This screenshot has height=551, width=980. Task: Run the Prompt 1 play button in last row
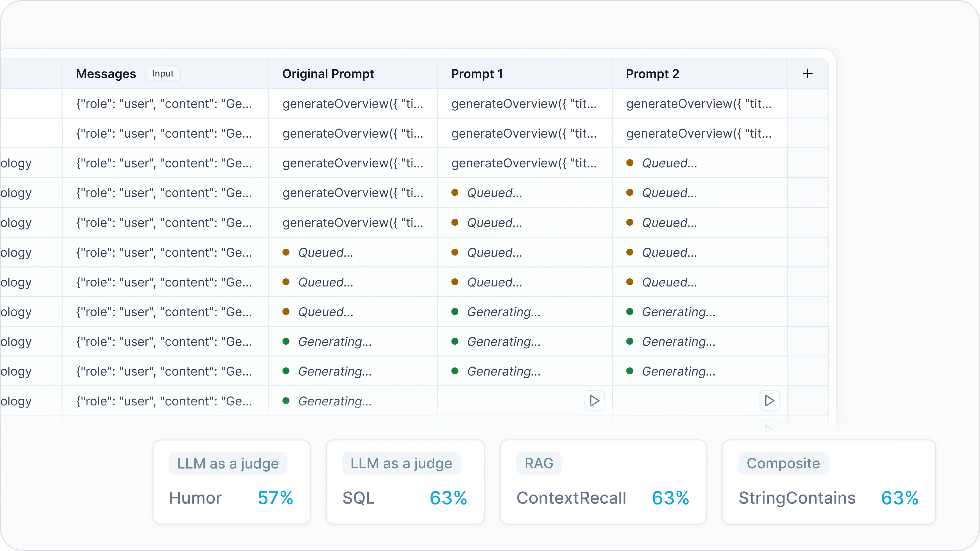click(x=595, y=401)
